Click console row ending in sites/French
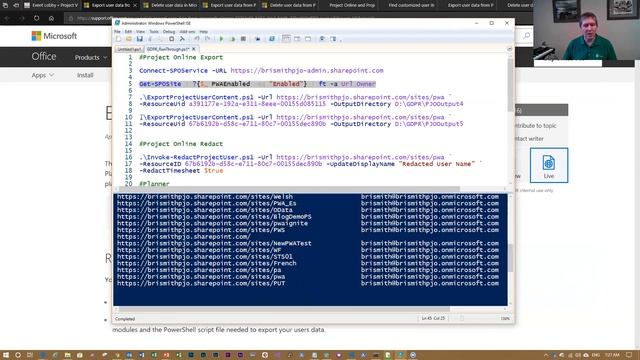This screenshot has height=360, width=640. pyautogui.click(x=308, y=263)
